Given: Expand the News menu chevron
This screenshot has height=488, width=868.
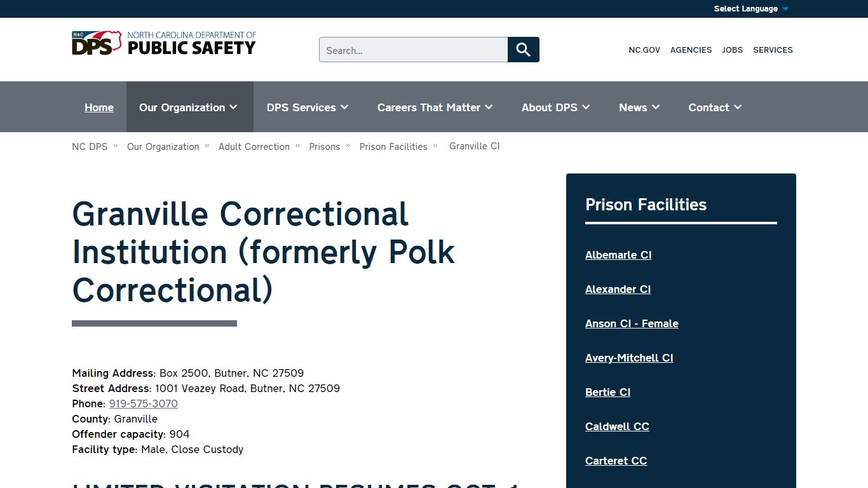Looking at the screenshot, I should click(656, 107).
